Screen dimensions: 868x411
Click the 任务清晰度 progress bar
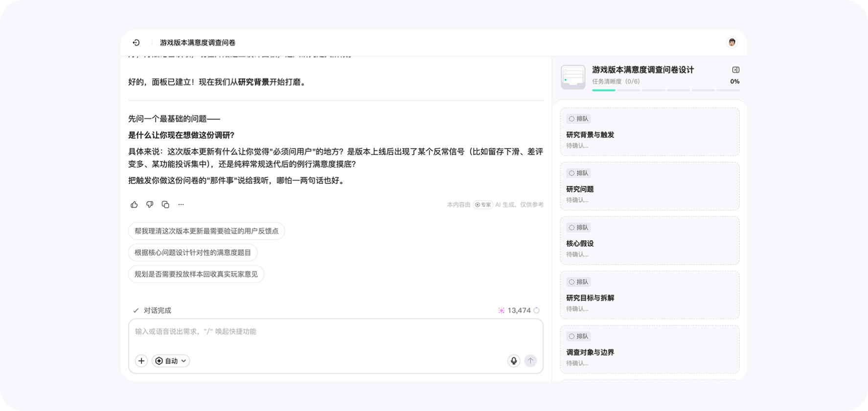point(666,90)
